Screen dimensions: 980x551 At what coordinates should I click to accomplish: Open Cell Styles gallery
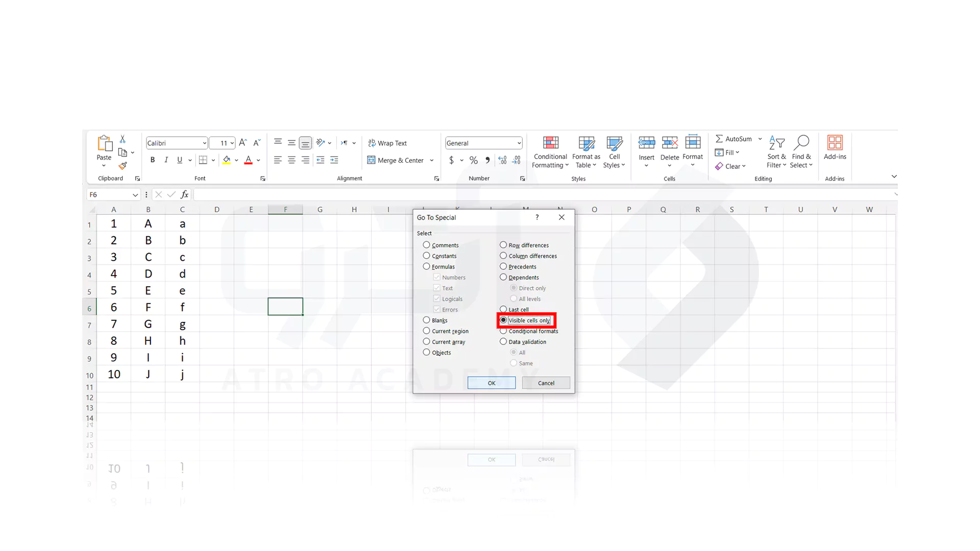point(614,152)
